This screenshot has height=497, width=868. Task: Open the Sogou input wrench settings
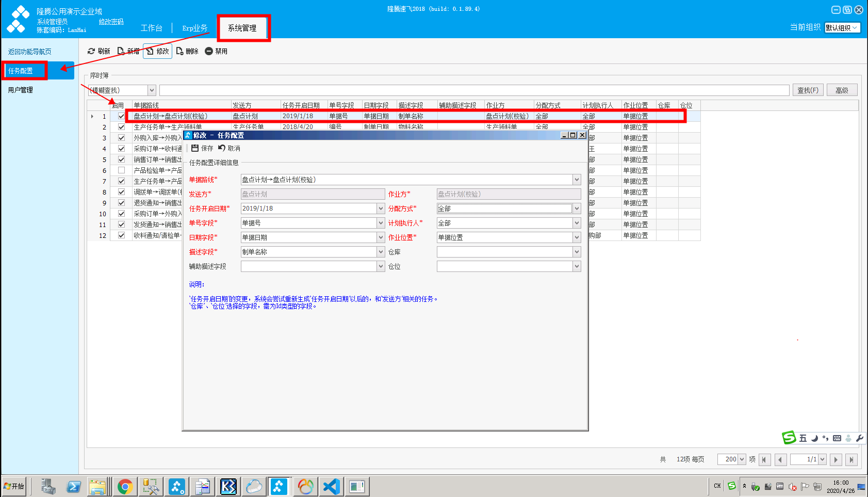860,438
